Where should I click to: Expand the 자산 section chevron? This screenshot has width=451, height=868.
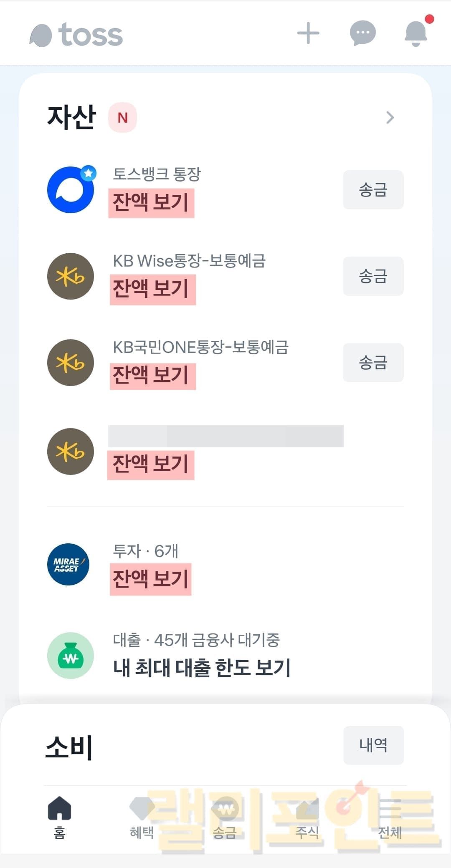click(390, 118)
